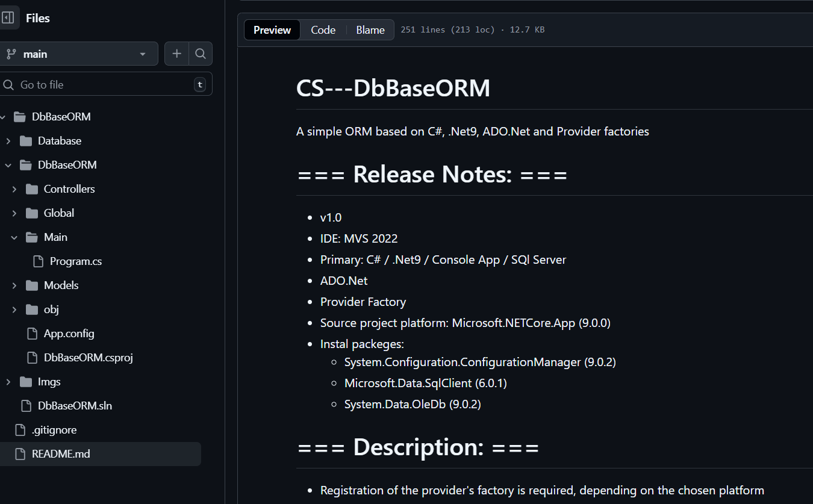Screen dimensions: 813x504
Task: Open DbBaseORM.csproj in file tree
Action: coord(88,358)
